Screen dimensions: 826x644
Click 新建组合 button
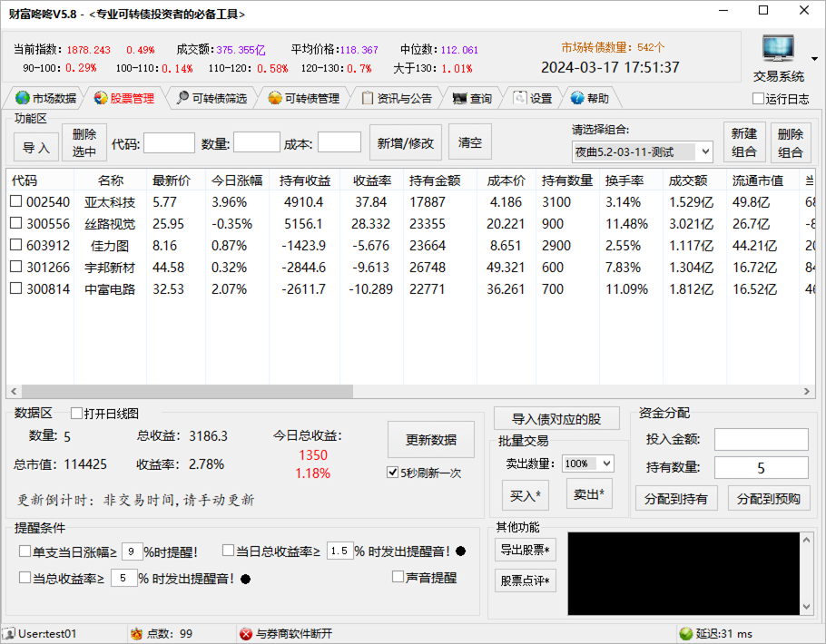(x=744, y=142)
